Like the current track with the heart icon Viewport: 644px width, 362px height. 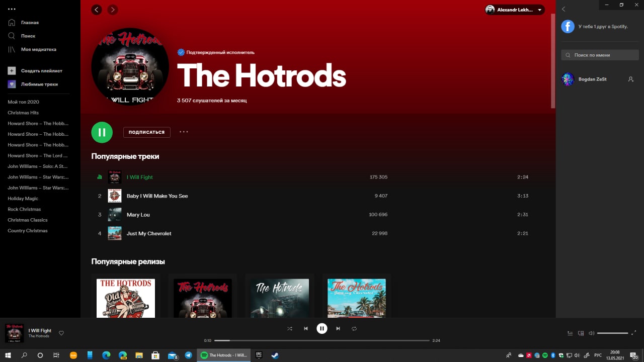(x=61, y=333)
